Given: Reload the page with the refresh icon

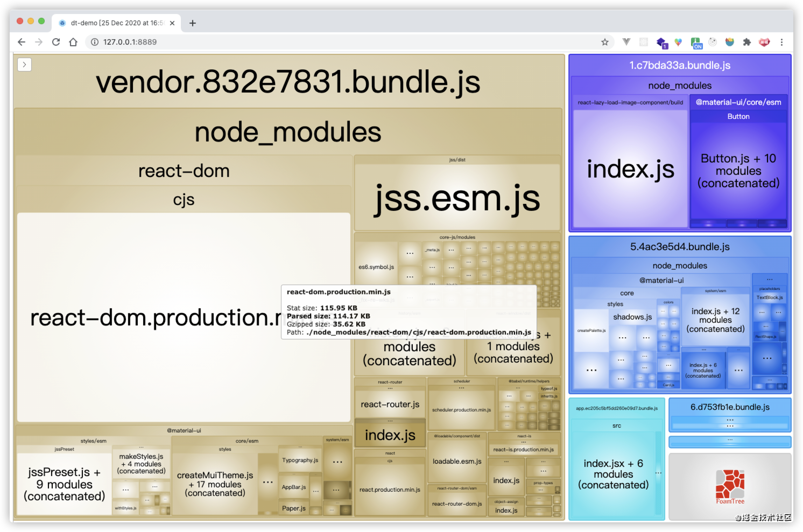Looking at the screenshot, I should [56, 42].
